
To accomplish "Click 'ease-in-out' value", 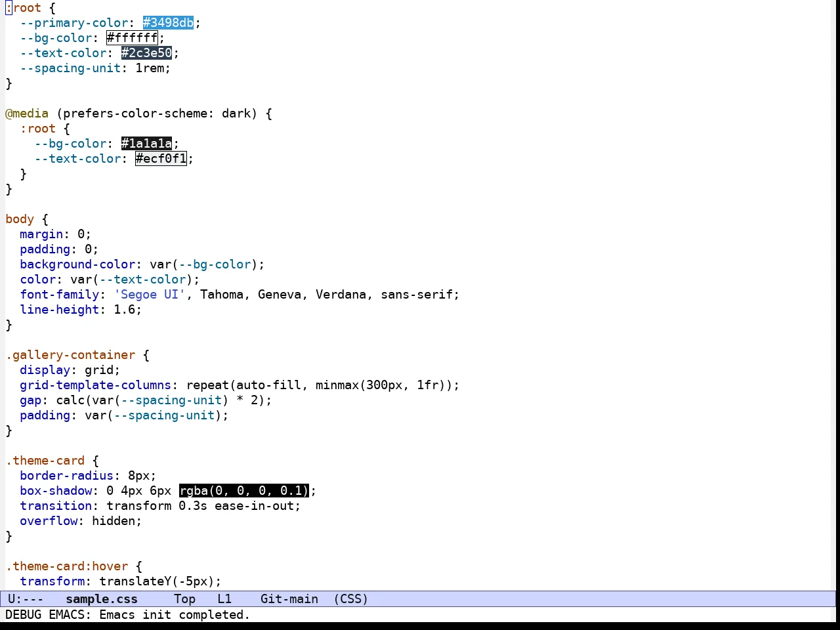I will coord(254,506).
